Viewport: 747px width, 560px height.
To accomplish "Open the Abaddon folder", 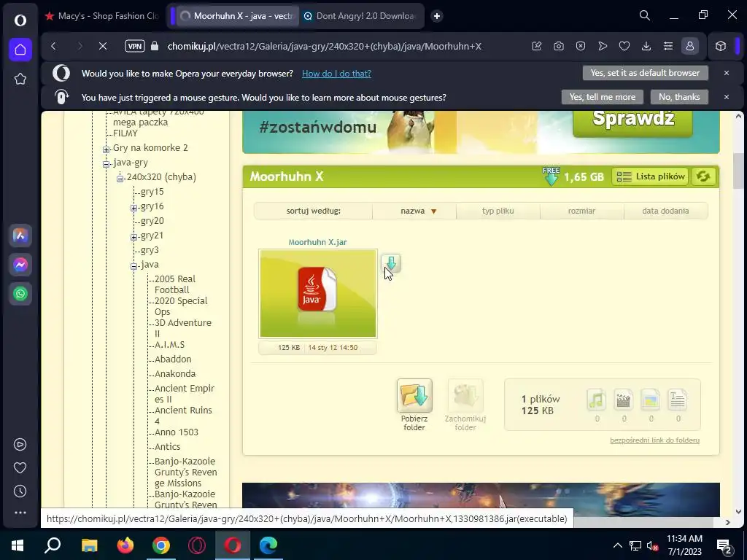I will 173,359.
